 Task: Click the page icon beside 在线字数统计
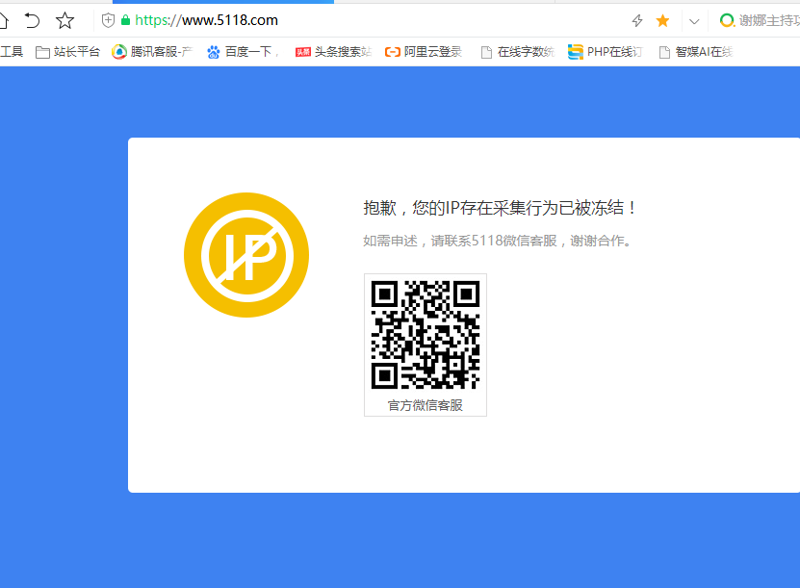tap(487, 52)
